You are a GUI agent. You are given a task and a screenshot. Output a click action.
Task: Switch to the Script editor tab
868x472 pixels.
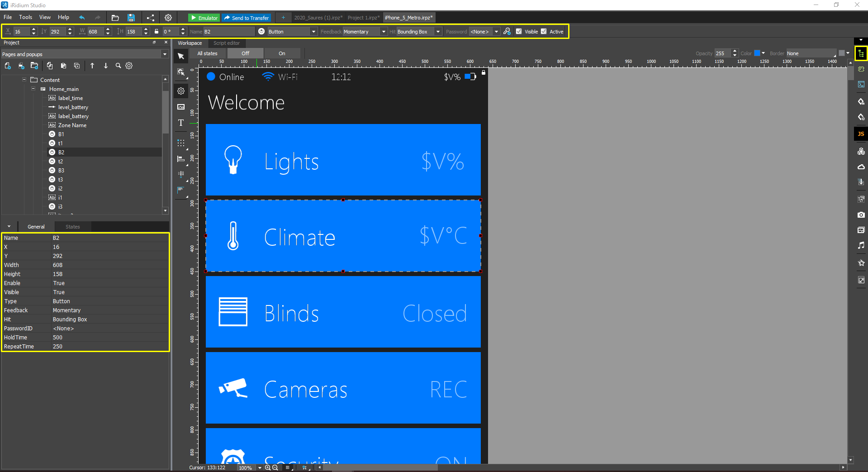coord(227,43)
